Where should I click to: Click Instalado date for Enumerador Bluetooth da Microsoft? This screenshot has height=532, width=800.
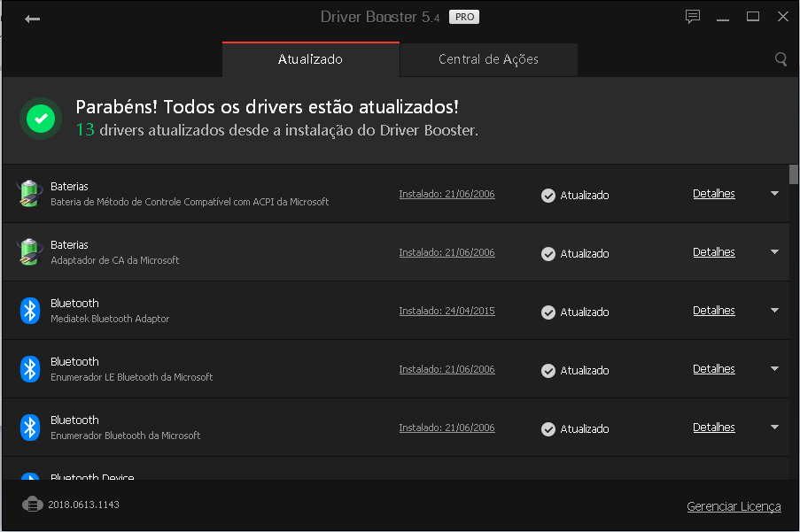coord(447,428)
